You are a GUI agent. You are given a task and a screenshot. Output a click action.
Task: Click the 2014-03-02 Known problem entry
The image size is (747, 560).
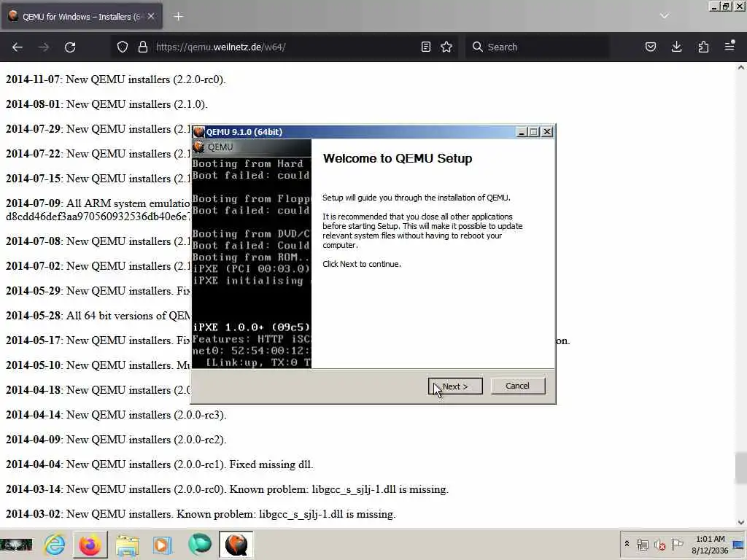tap(201, 514)
